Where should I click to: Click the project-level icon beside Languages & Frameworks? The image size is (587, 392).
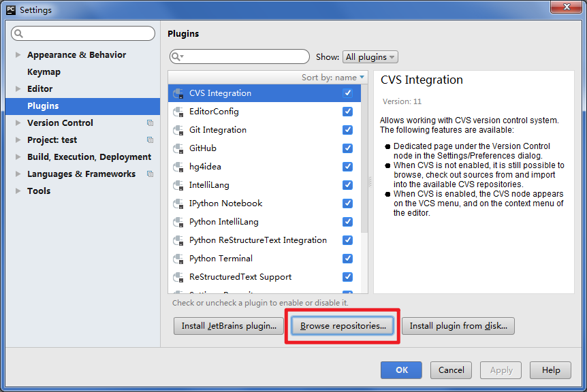point(150,174)
